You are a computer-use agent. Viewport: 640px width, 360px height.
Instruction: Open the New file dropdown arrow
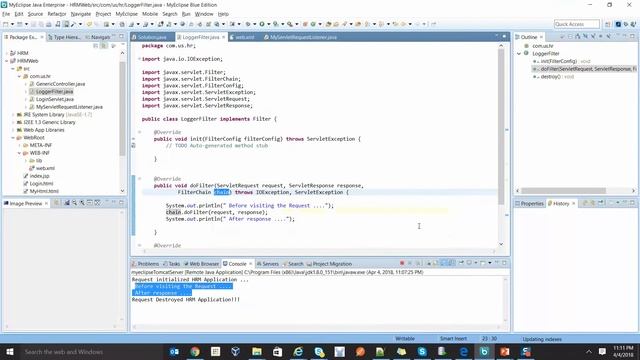click(12, 24)
